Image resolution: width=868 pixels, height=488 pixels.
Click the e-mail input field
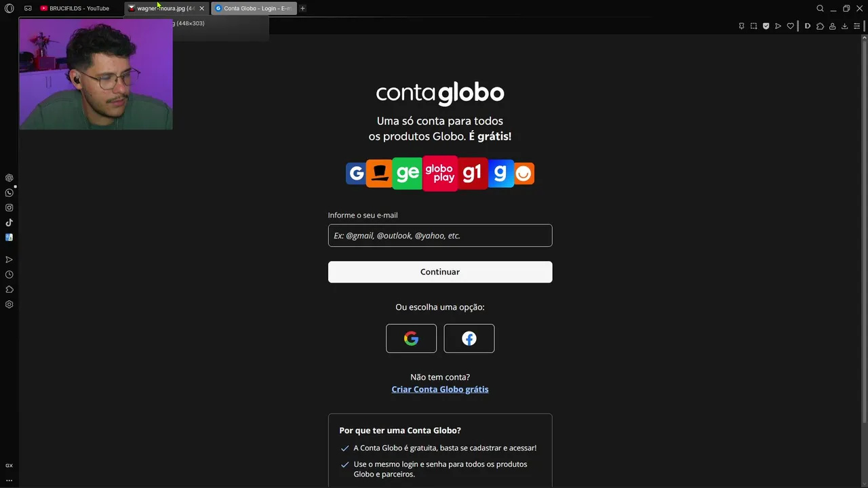[x=440, y=235]
